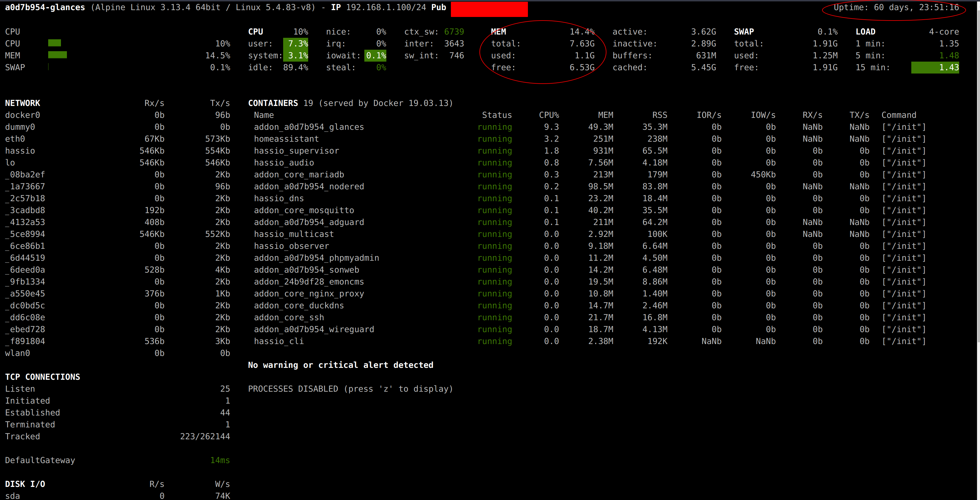980x500 pixels.
Task: Click the hassio_supervisor container name
Action: 296,151
